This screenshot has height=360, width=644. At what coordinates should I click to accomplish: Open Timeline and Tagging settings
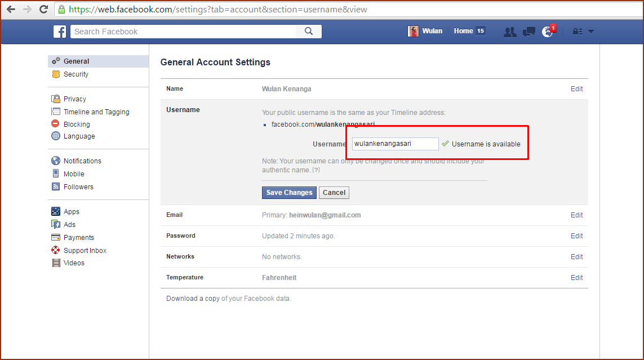pyautogui.click(x=96, y=112)
